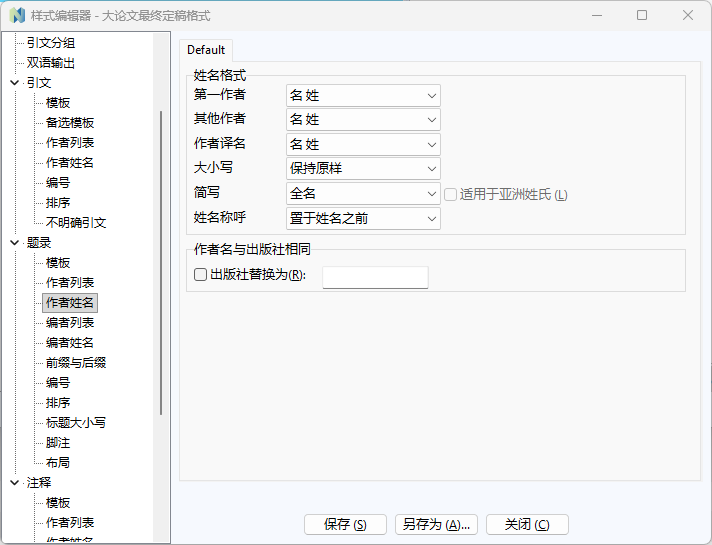This screenshot has height=545, width=712.
Task: Click the 出版社替换为 text field
Action: [x=375, y=277]
